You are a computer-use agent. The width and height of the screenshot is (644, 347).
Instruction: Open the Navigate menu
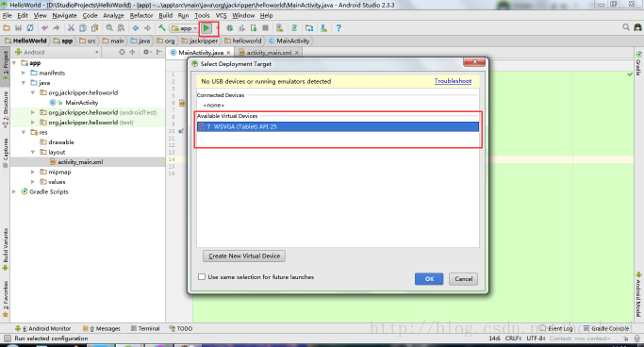click(64, 15)
